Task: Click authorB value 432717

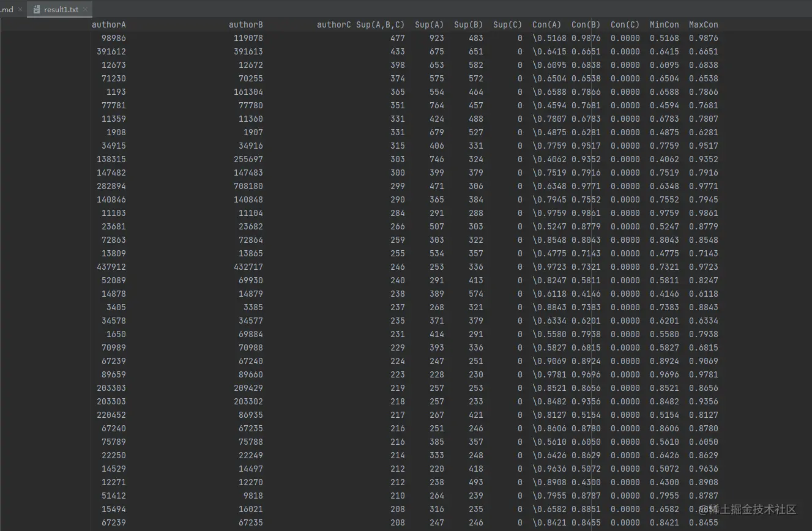Action: tap(248, 267)
